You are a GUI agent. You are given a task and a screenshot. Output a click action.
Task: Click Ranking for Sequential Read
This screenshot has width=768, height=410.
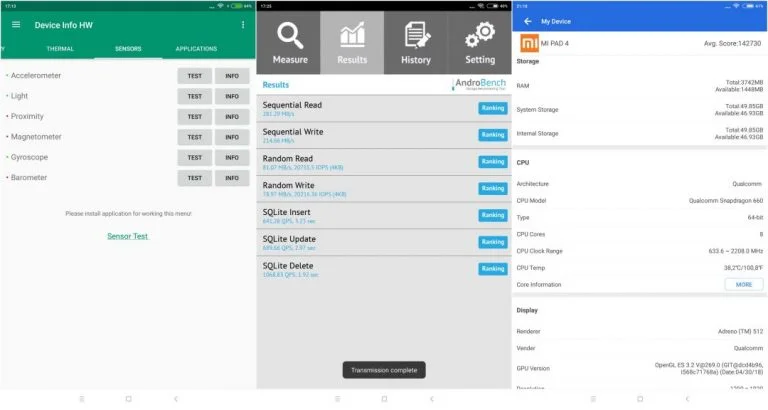(x=493, y=108)
